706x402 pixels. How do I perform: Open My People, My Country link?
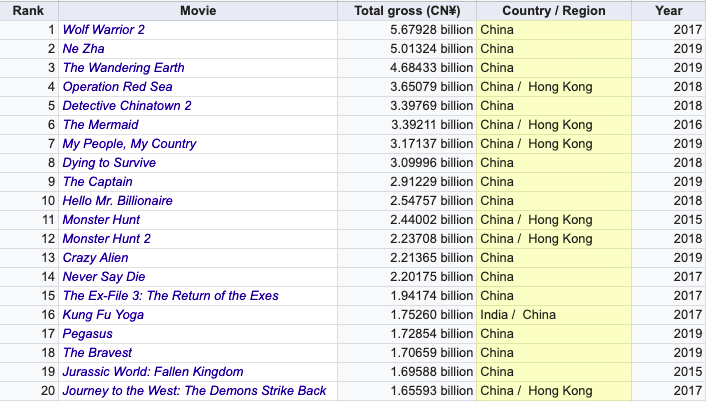129,144
